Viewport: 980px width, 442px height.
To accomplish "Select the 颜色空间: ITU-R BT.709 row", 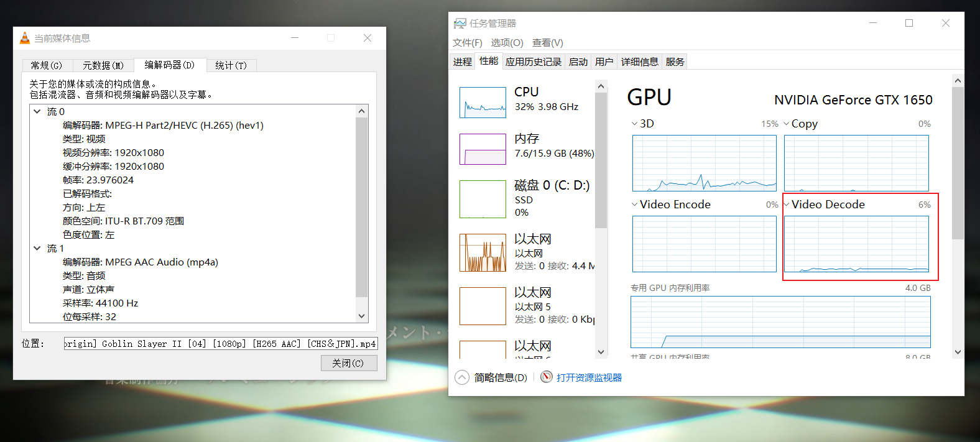I will pyautogui.click(x=123, y=221).
